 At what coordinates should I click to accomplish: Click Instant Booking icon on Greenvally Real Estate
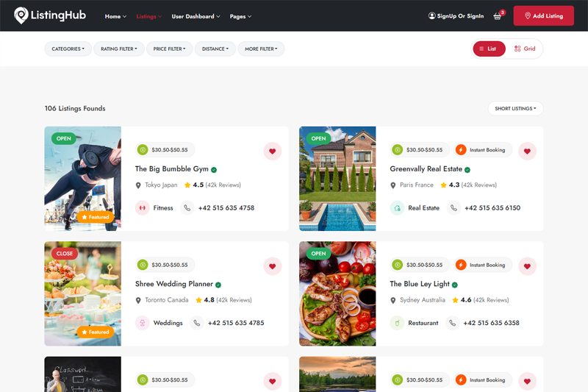coord(461,150)
